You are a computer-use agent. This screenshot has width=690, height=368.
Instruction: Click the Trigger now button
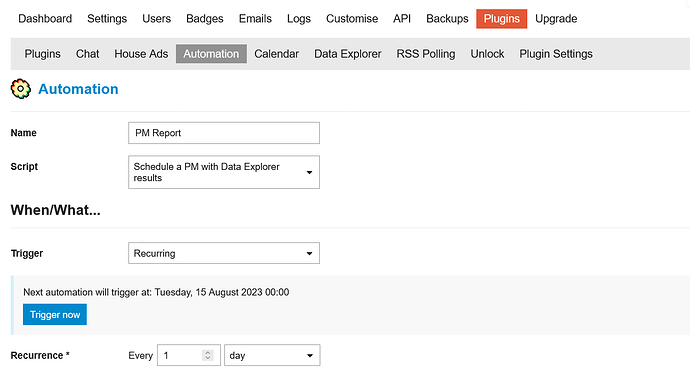55,314
